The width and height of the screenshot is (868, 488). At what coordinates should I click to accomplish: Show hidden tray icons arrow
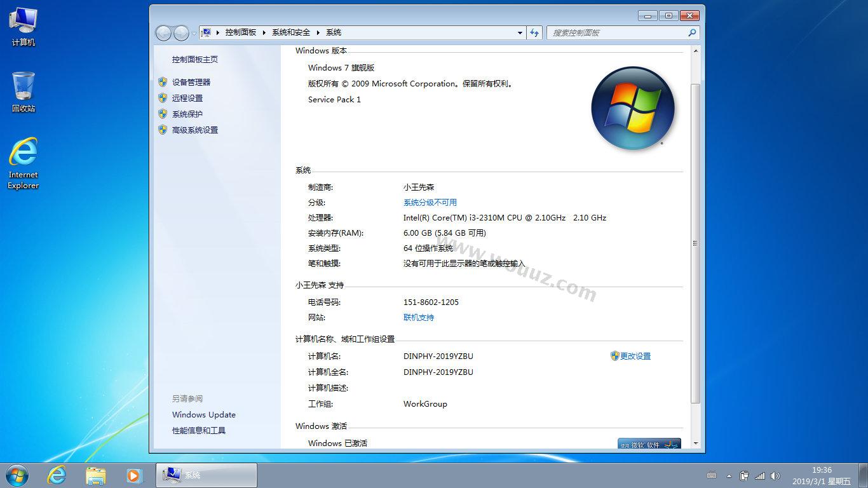click(728, 476)
